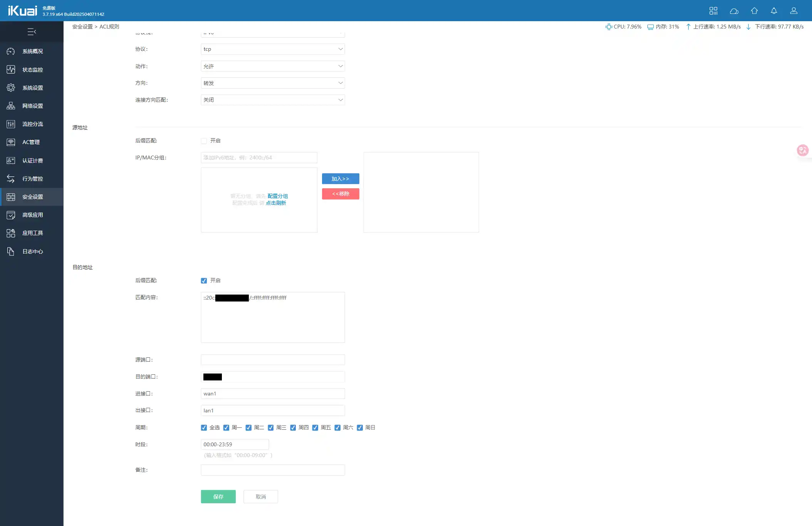This screenshot has width=812, height=526.
Task: Click the sidebar collapse hamburger icon
Action: click(x=32, y=32)
